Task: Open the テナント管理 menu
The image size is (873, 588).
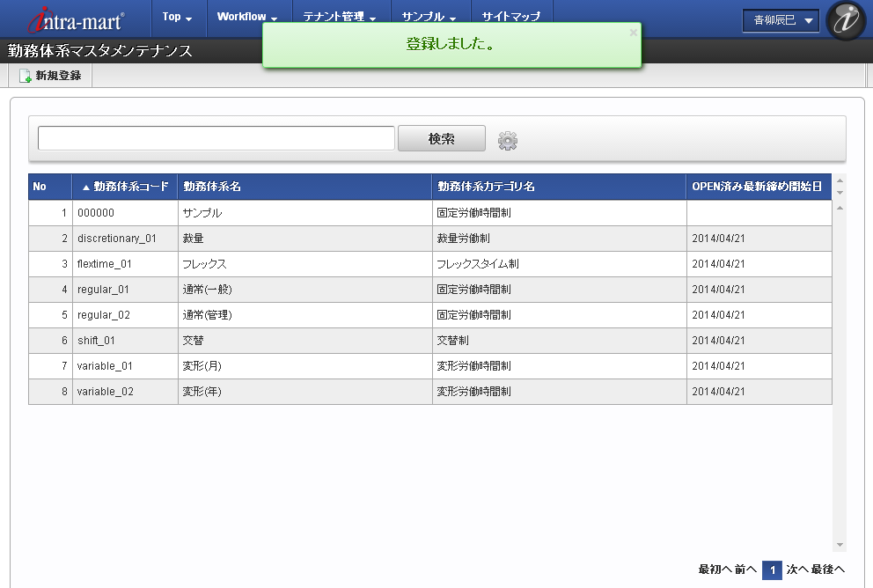Action: tap(340, 17)
